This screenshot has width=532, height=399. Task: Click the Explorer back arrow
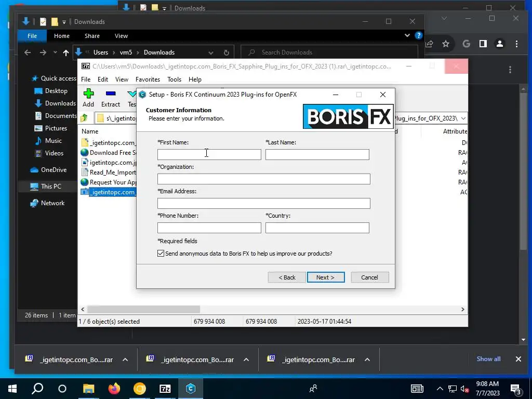[28, 52]
